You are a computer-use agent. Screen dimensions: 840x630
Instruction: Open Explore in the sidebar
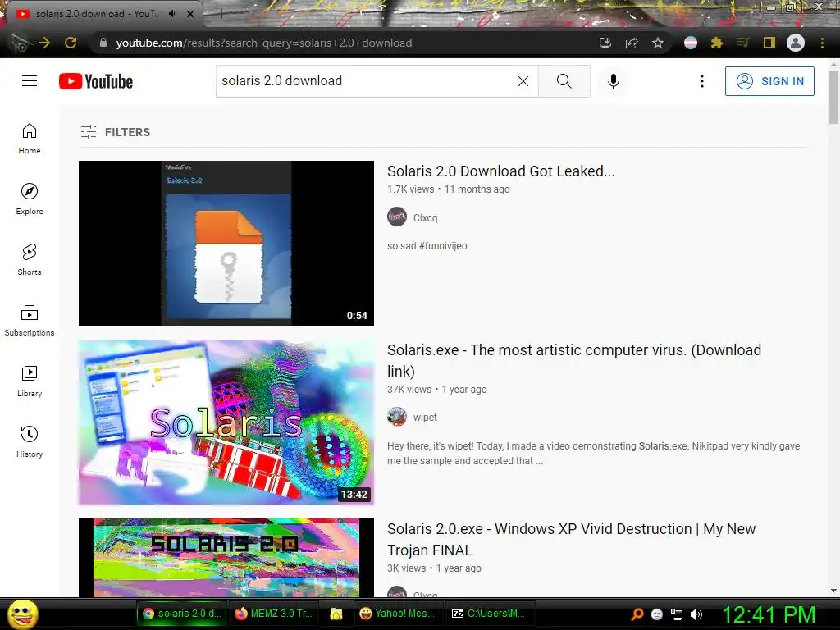pyautogui.click(x=30, y=199)
